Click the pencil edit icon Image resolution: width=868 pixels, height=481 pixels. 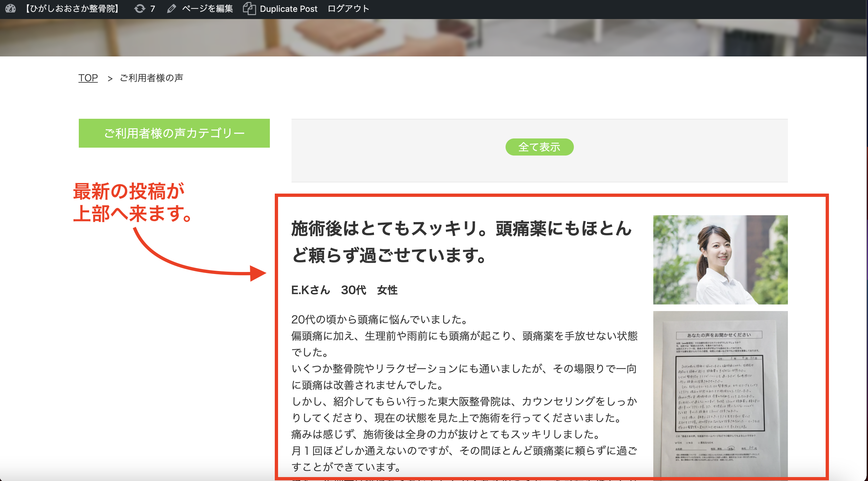pyautogui.click(x=171, y=9)
